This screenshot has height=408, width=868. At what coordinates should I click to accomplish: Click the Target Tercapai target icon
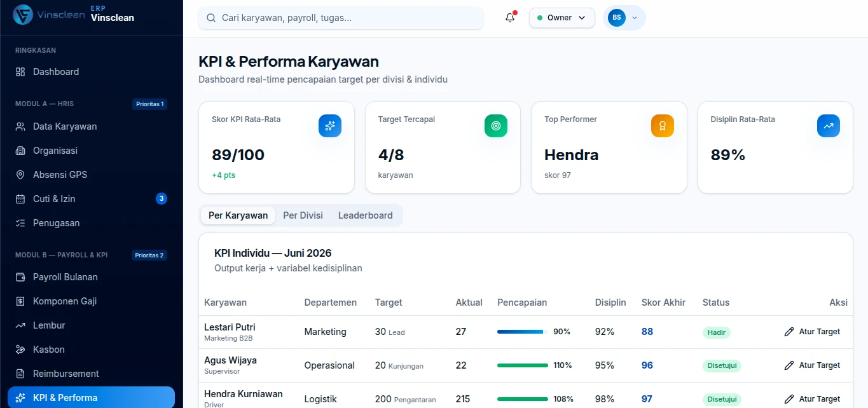(x=496, y=126)
